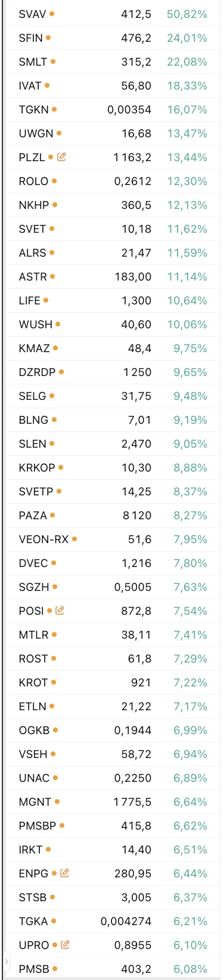Image resolution: width=224 pixels, height=980 pixels.
Task: Choose the WUSH ticker row
Action: pos(113,324)
